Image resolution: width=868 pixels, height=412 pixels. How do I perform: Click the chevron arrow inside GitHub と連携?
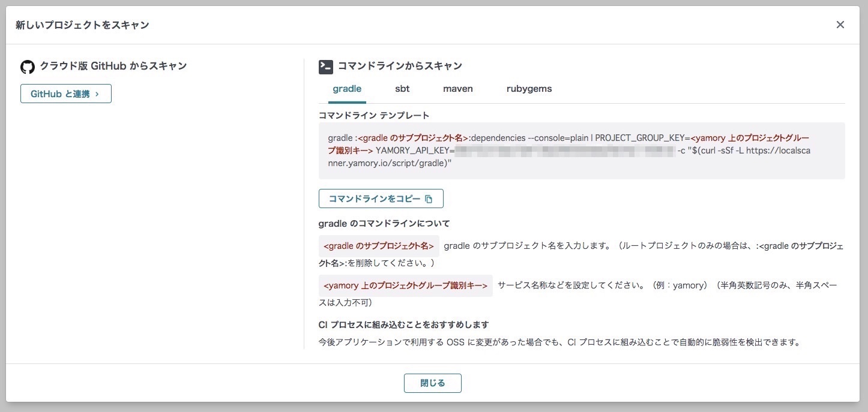(x=97, y=94)
